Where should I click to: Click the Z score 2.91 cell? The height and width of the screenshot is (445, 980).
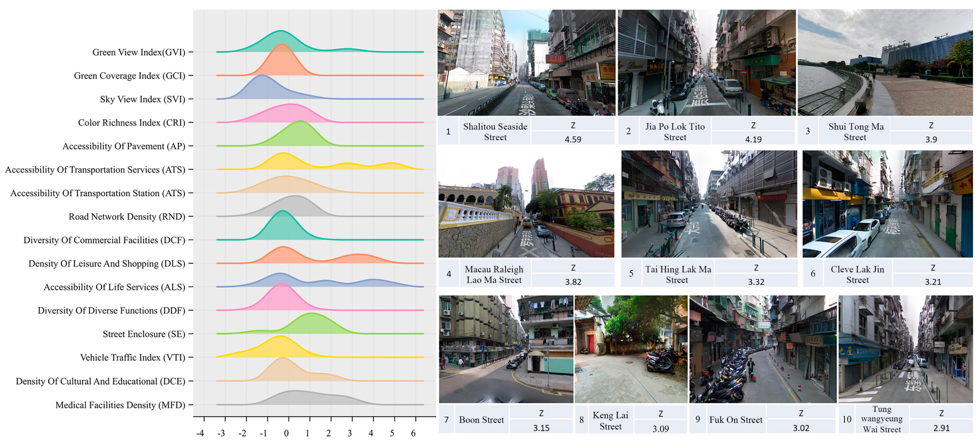coord(941,428)
